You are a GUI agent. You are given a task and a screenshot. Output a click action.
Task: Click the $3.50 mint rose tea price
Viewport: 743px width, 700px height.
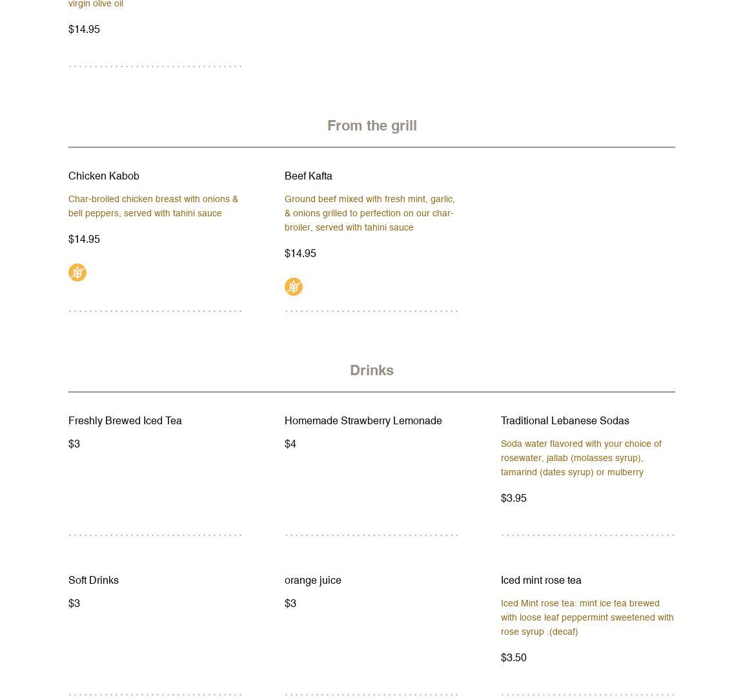click(x=514, y=657)
